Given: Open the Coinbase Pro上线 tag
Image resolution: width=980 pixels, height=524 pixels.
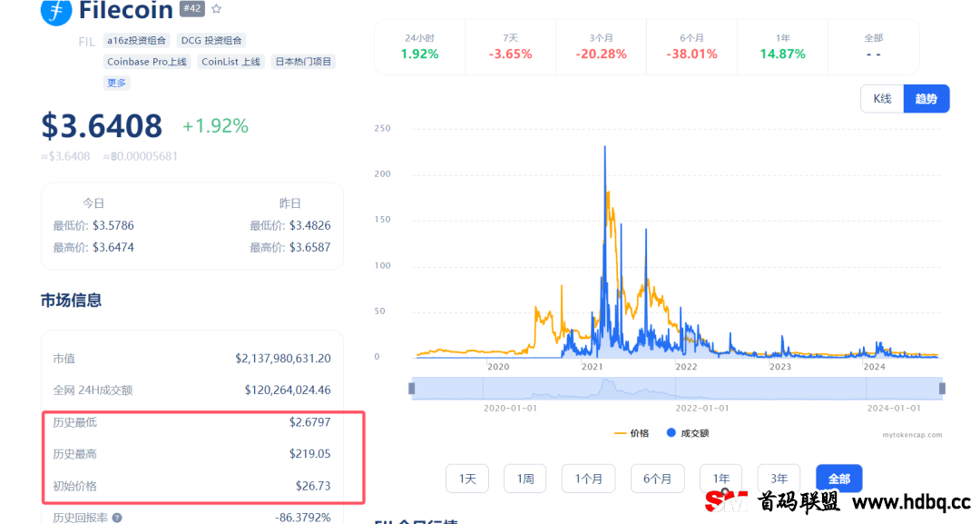Looking at the screenshot, I should [x=147, y=62].
